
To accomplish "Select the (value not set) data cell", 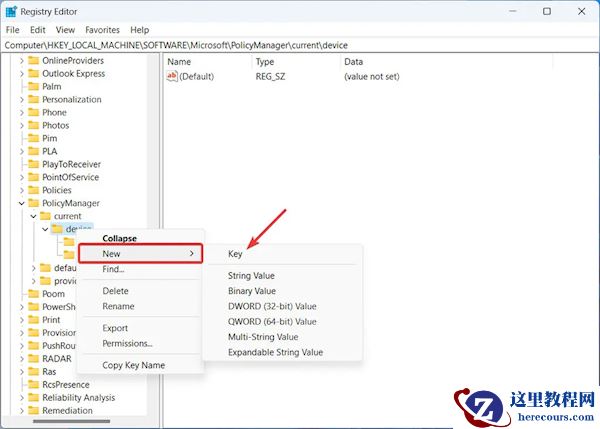I will point(371,77).
